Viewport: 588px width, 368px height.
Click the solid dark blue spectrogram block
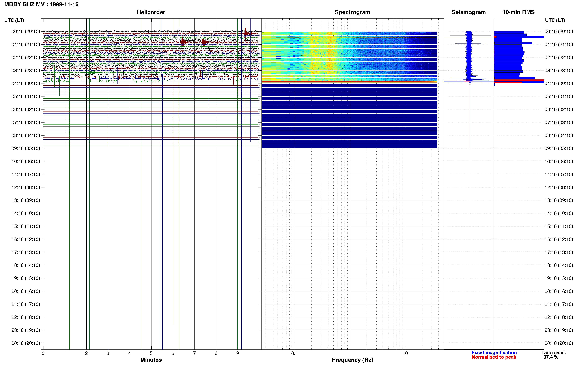pos(349,116)
